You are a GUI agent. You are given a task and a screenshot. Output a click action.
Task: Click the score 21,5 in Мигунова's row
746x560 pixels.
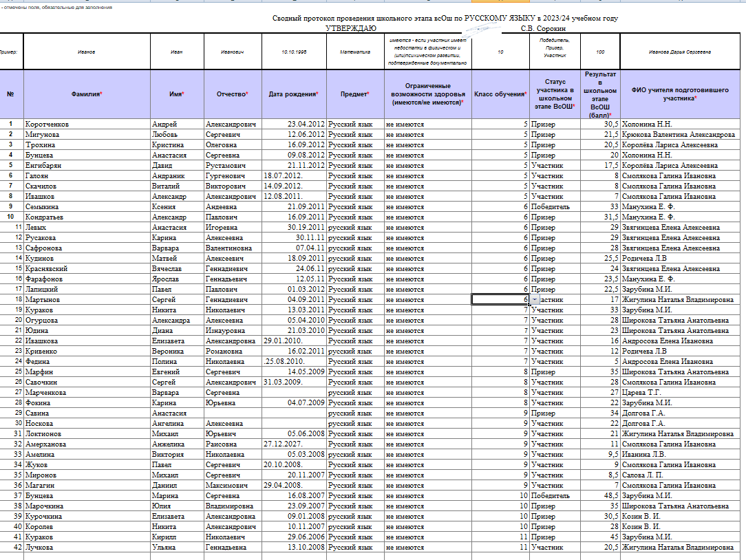tap(611, 135)
